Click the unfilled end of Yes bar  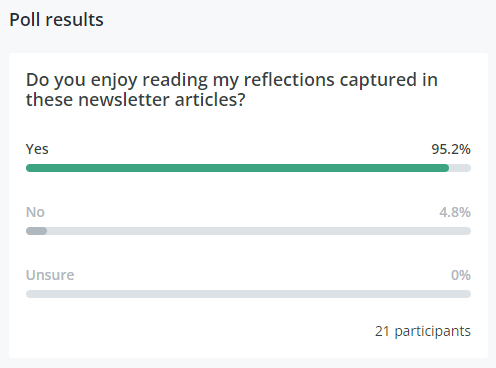click(x=460, y=168)
